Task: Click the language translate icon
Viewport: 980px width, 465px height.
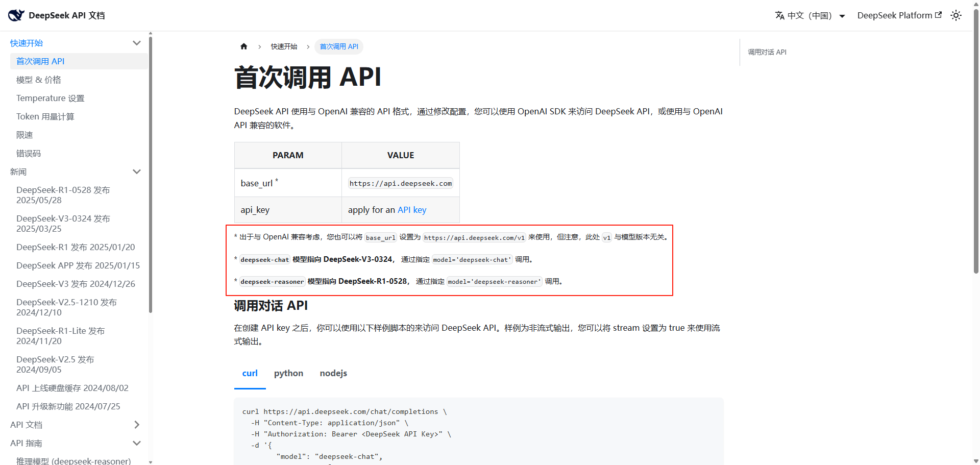Action: pyautogui.click(x=779, y=15)
